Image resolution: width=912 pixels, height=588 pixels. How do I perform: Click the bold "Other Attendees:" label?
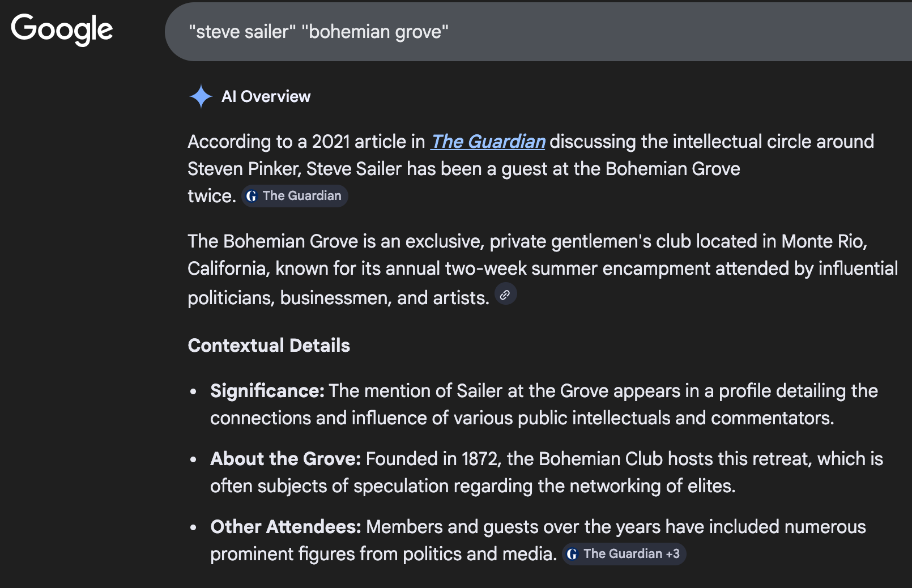tap(285, 527)
